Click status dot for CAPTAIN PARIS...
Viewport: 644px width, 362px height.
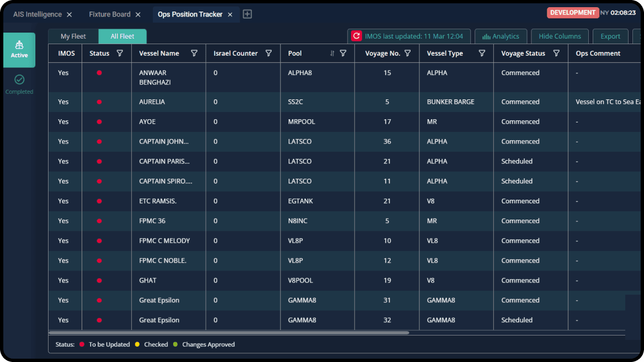pyautogui.click(x=99, y=162)
